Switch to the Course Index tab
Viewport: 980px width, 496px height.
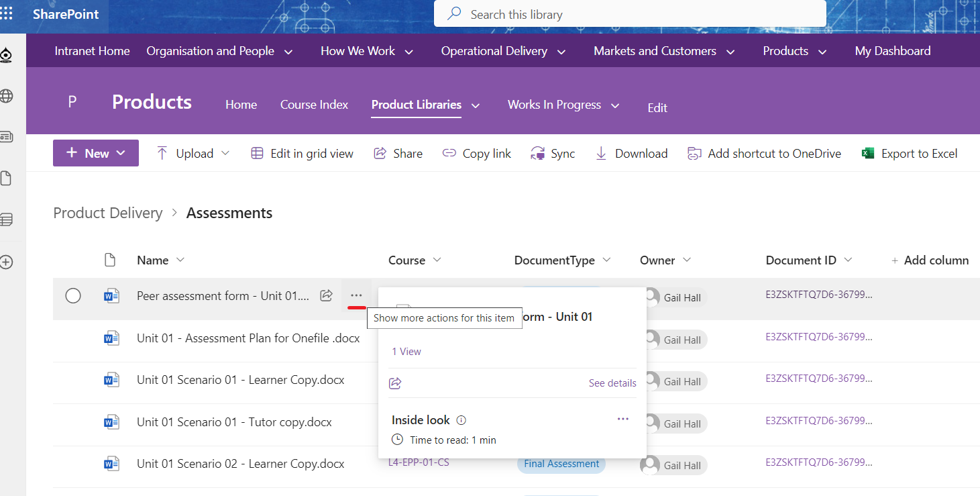click(314, 105)
